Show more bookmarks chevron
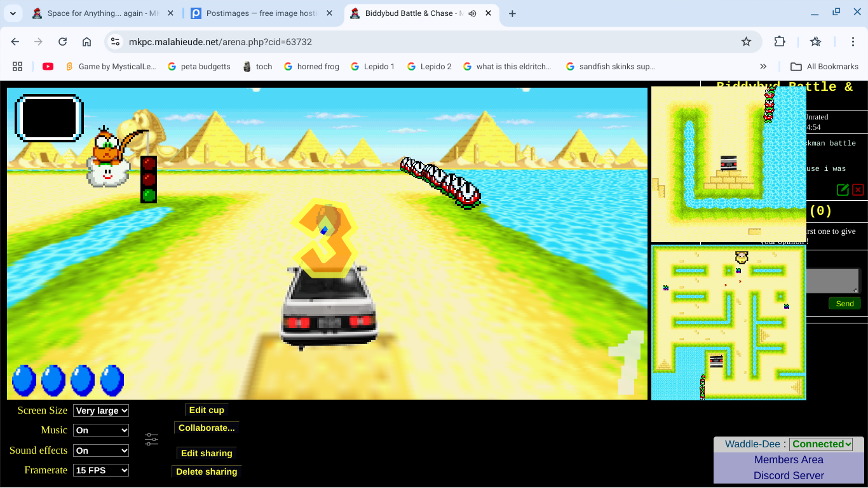 point(763,66)
